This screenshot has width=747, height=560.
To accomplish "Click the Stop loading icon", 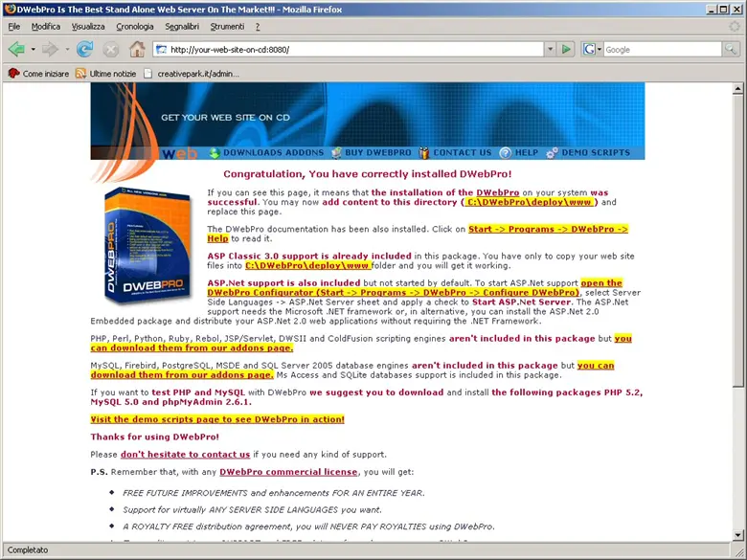I will coord(111,49).
